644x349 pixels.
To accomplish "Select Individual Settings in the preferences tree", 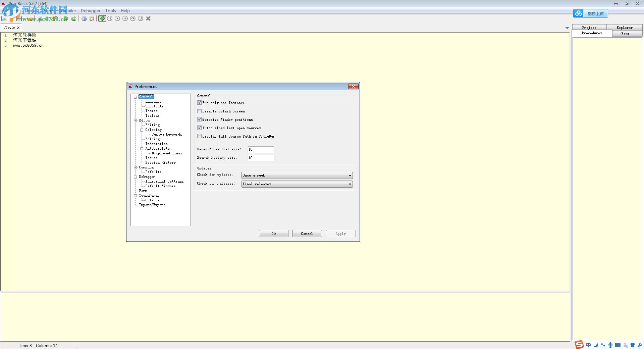I will click(164, 182).
